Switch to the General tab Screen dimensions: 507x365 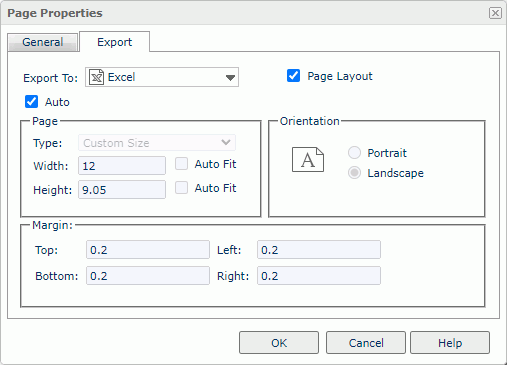(43, 42)
